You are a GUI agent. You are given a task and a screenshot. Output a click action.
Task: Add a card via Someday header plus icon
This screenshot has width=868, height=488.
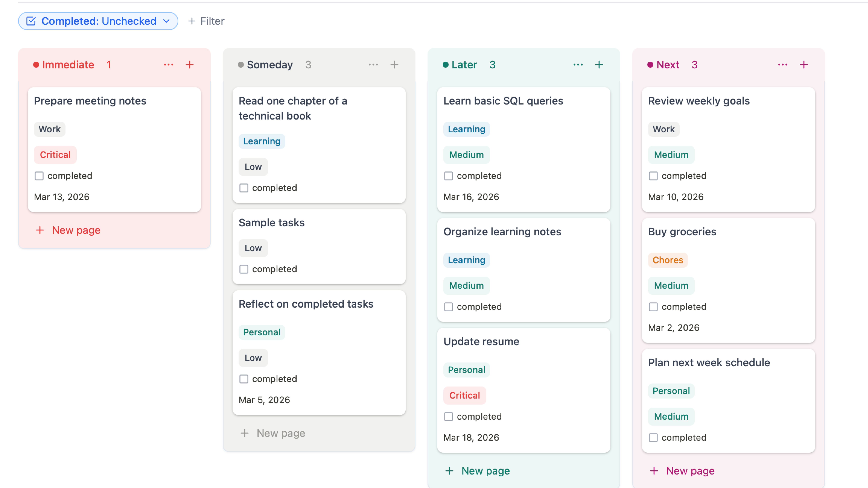[x=394, y=65]
